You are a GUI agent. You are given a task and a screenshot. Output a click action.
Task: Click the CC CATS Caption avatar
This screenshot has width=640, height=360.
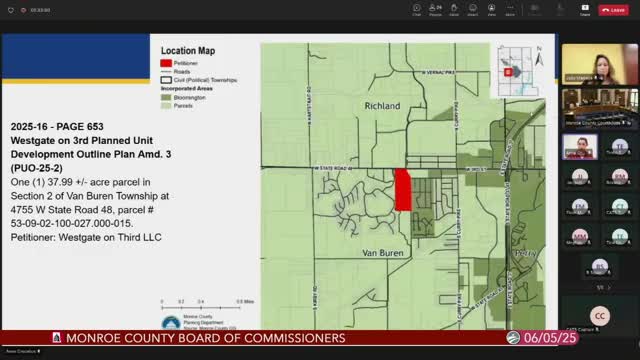[x=600, y=316]
